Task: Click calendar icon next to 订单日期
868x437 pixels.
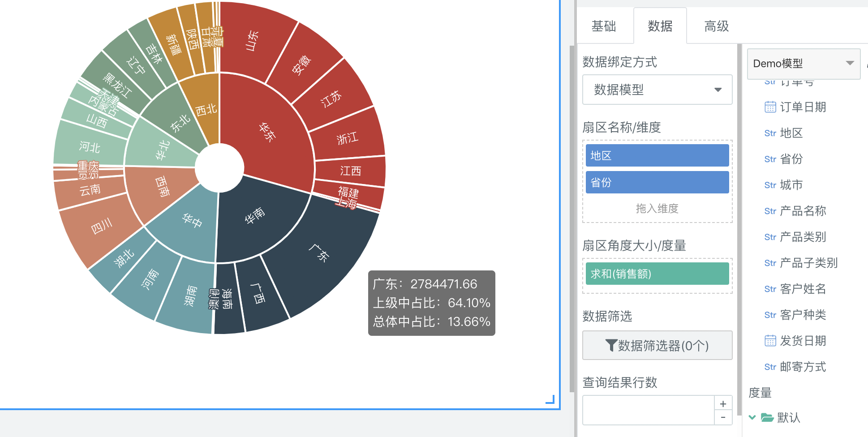Action: click(x=770, y=107)
